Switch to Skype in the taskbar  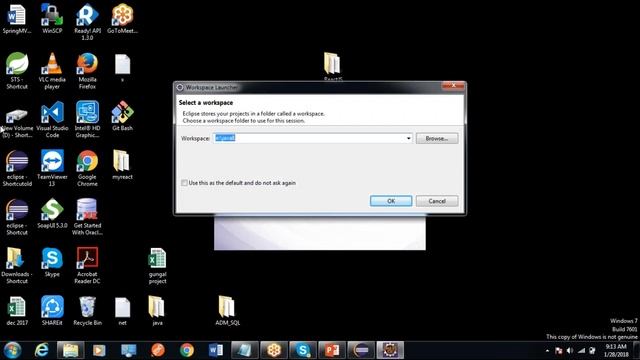click(x=303, y=350)
